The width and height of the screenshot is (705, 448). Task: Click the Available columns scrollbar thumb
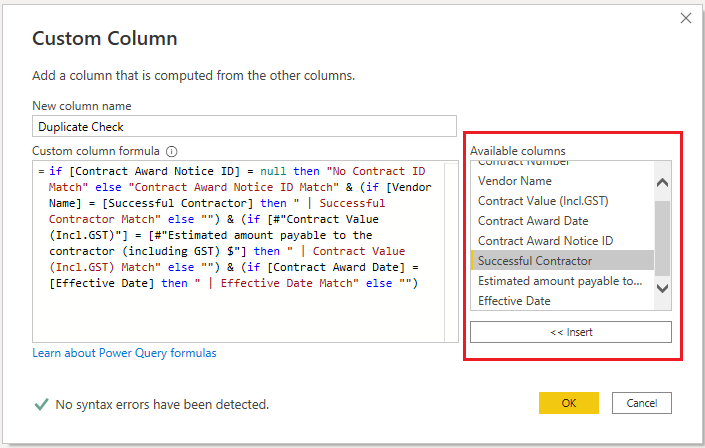coord(662,238)
